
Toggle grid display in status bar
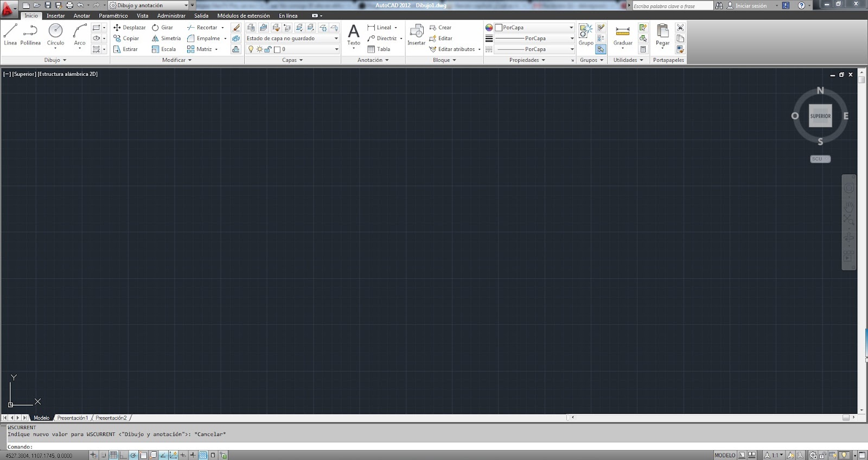pos(113,455)
